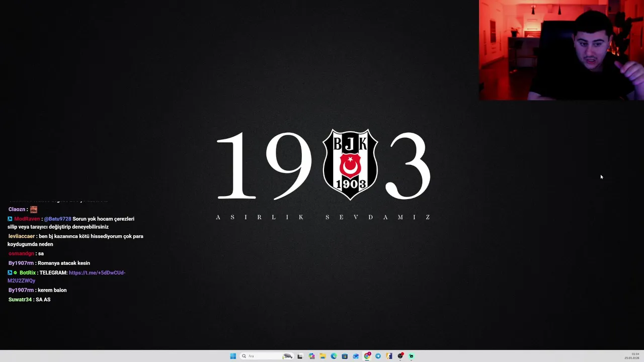Click the manatee image in the search box
Viewport: 644px width, 362px height.
coord(287,356)
